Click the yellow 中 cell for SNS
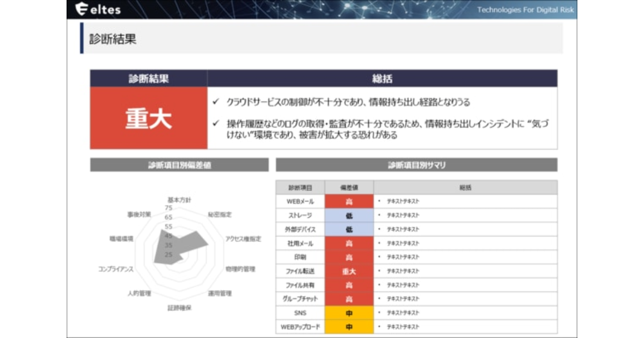Screen dimensions: 644x338 349,313
